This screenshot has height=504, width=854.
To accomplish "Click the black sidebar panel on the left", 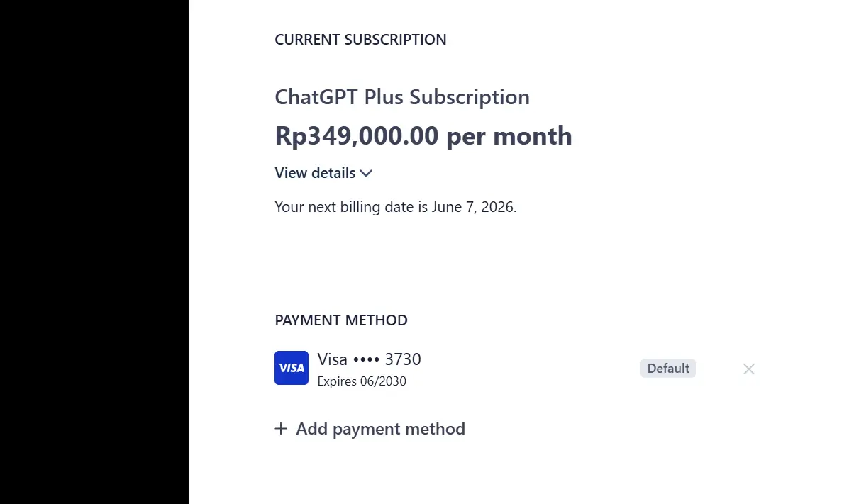I will coord(94,252).
